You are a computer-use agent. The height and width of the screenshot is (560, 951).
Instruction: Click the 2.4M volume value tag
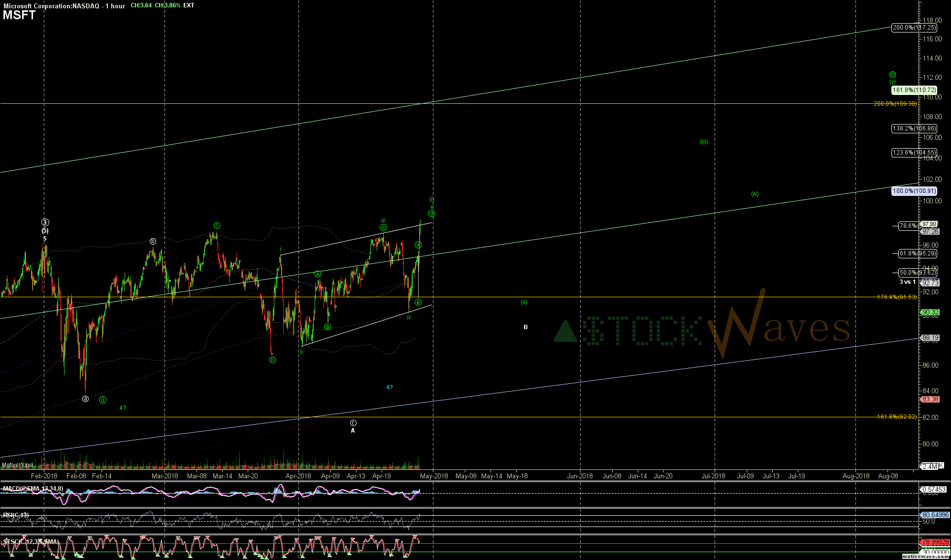click(x=930, y=467)
